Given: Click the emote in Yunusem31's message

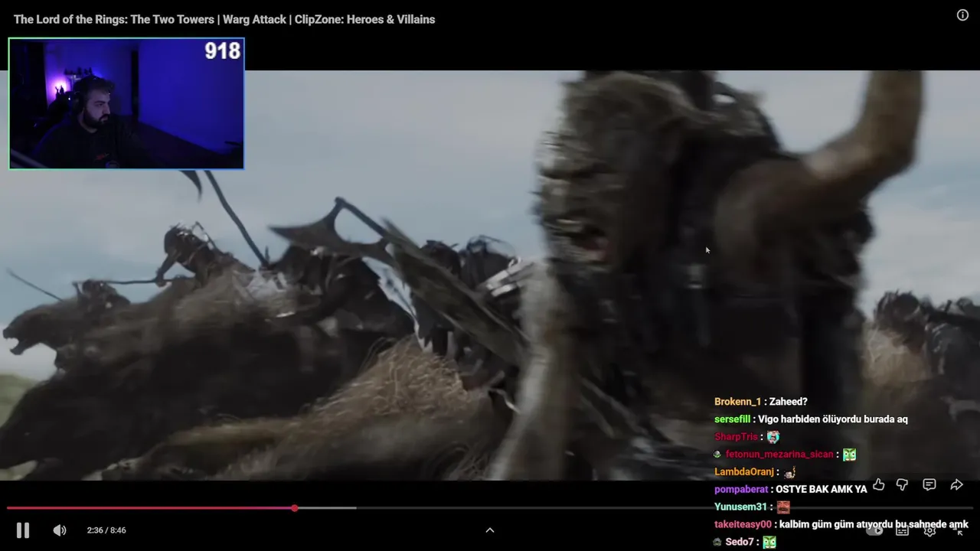Looking at the screenshot, I should pos(782,507).
